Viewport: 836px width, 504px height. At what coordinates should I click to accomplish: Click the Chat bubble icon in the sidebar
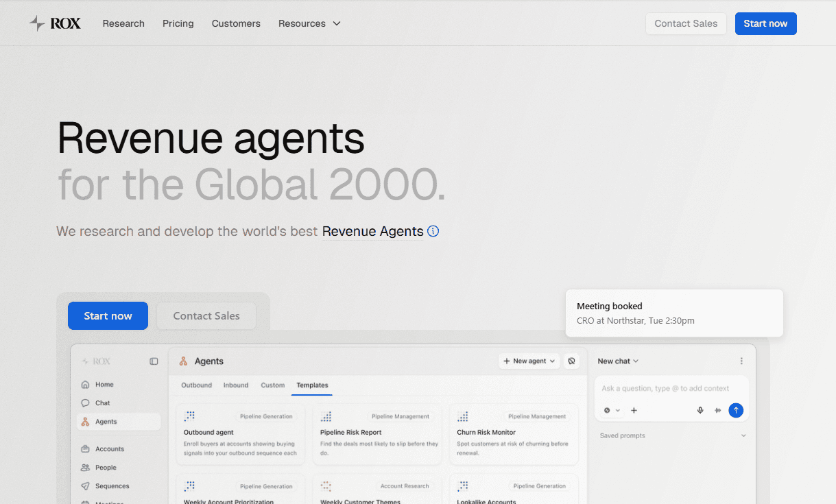(85, 403)
